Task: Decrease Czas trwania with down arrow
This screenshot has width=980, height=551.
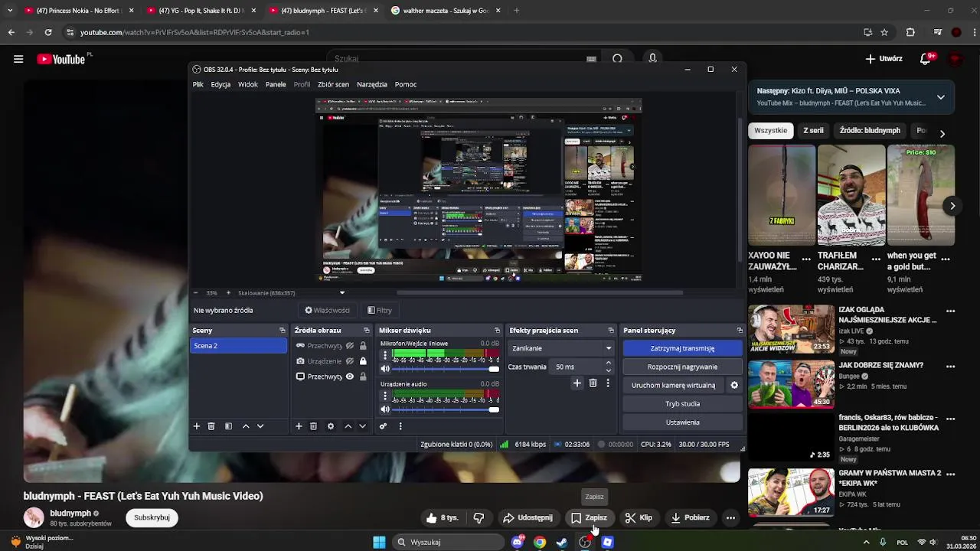Action: 609,370
